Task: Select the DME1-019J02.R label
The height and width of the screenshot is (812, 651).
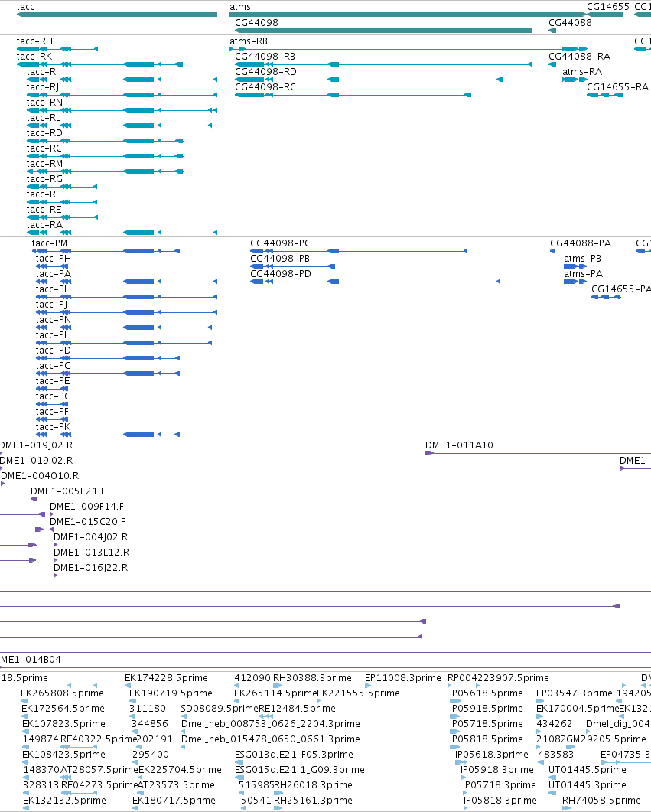Action: (x=36, y=445)
